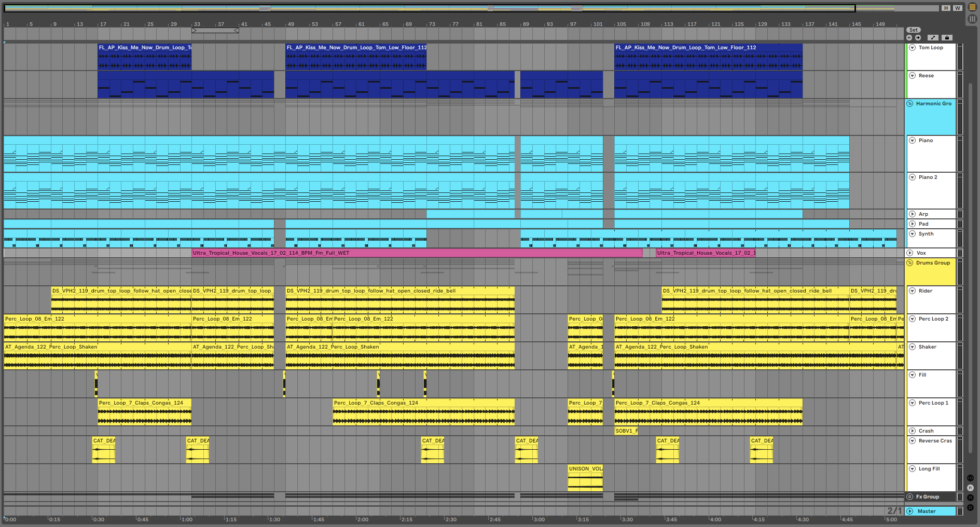The image size is (980, 527).
Task: Unfold the Arp track
Action: pyautogui.click(x=913, y=214)
